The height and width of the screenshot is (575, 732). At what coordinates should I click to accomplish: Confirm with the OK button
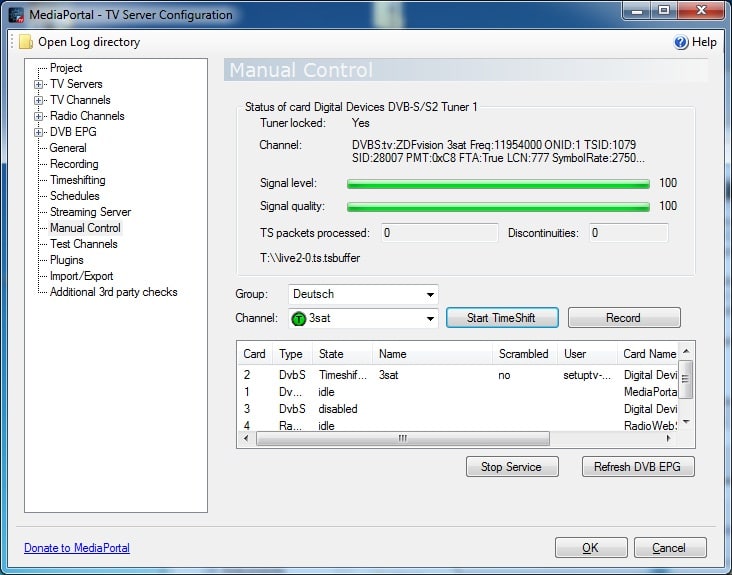pyautogui.click(x=591, y=547)
